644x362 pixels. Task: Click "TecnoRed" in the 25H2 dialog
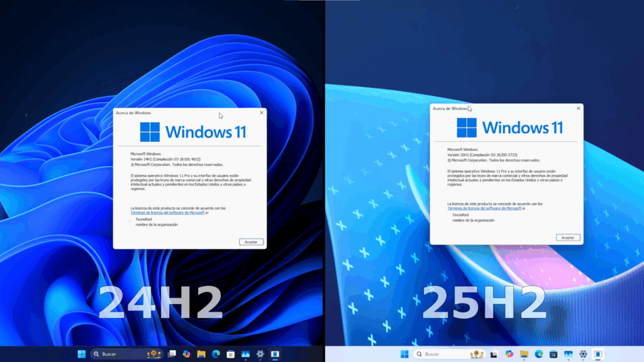tap(460, 215)
